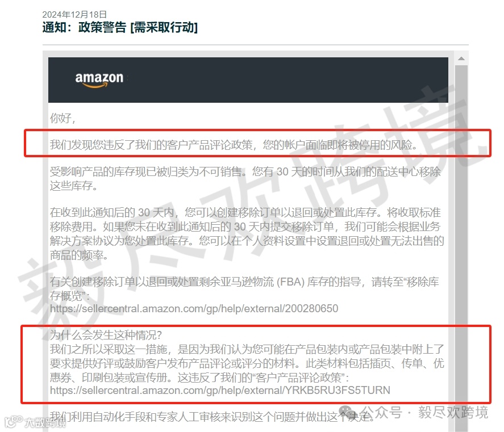504x432 pixels.
Task: Click the 为什么会发生这种情况 heading
Action: click(106, 335)
